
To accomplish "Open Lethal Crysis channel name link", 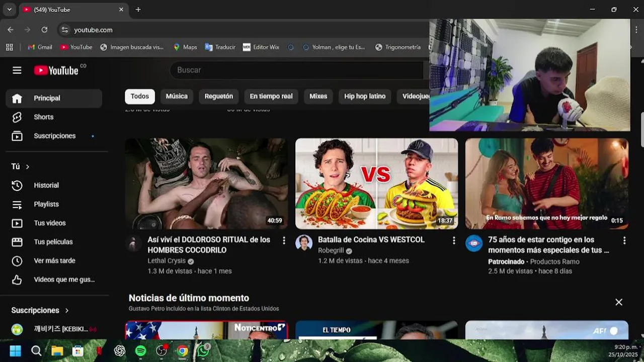I will click(167, 261).
